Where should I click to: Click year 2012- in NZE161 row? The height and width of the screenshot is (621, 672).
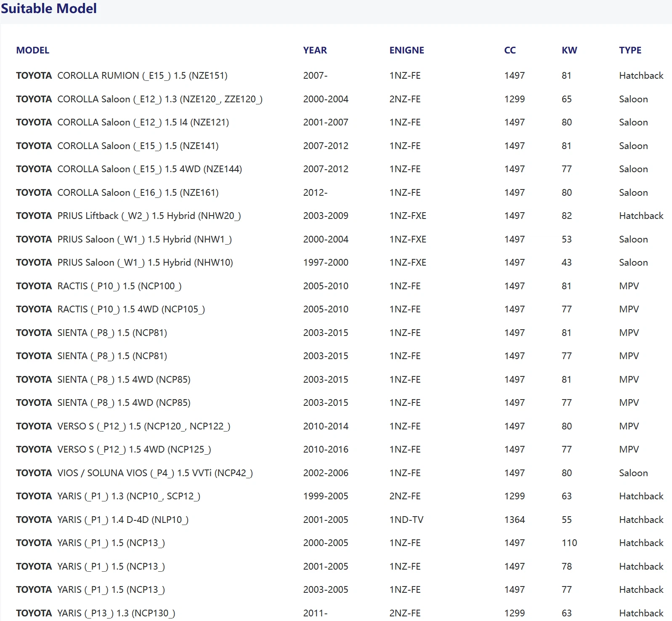coord(315,193)
